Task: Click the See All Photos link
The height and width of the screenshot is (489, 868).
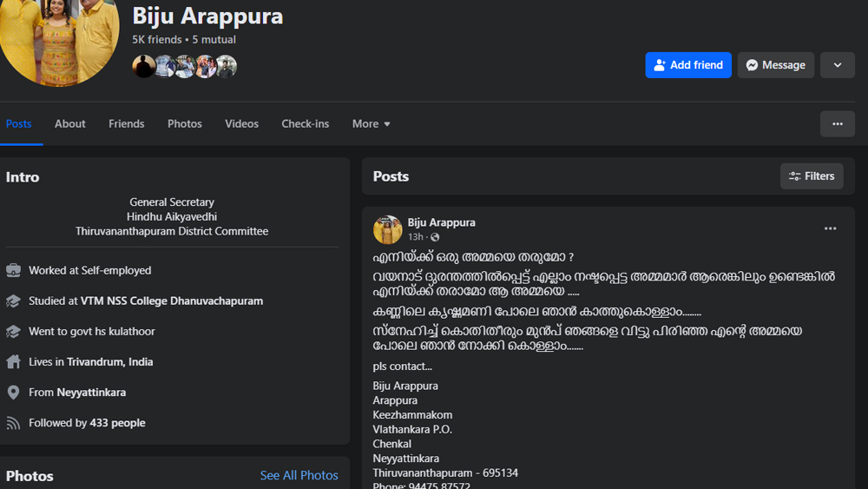Action: 299,475
